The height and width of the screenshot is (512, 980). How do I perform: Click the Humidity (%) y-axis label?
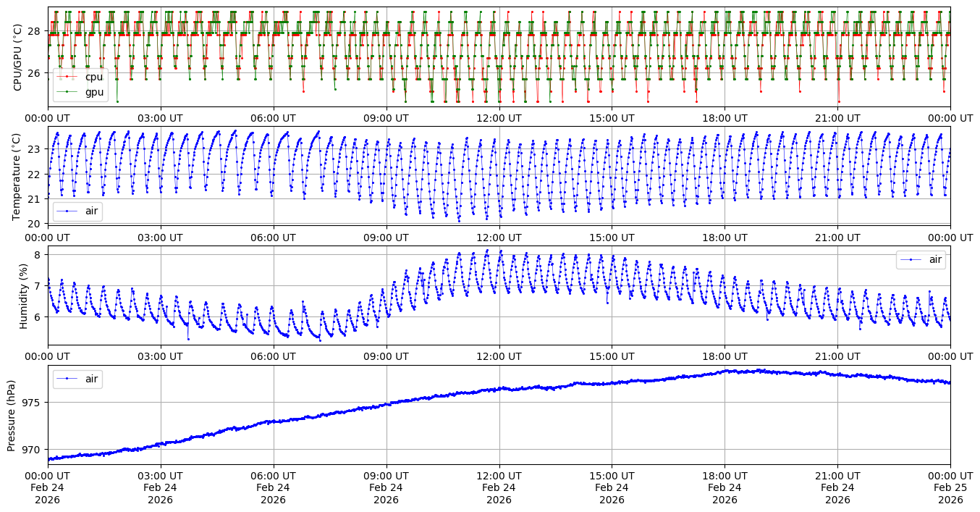(23, 295)
